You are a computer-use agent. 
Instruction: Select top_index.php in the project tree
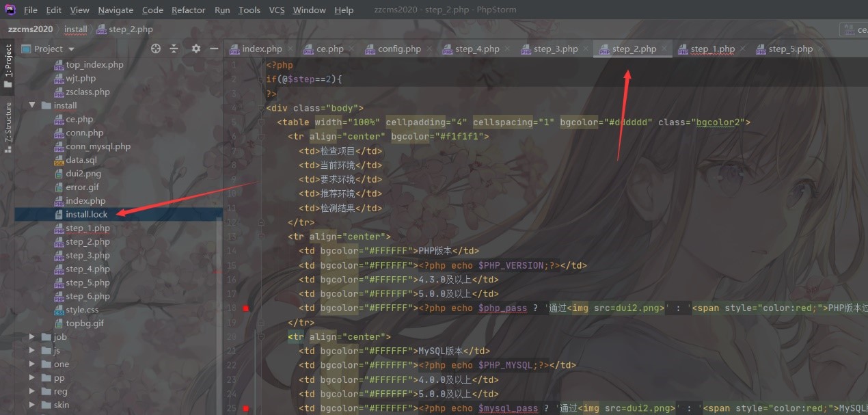tap(94, 65)
